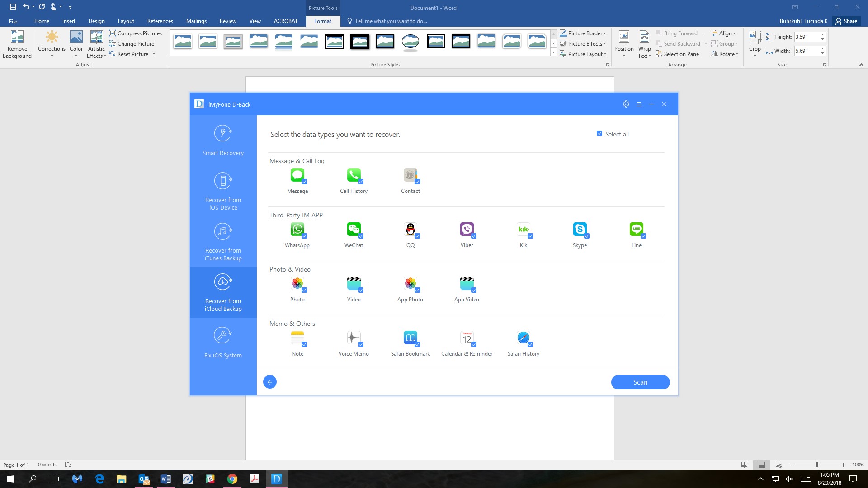
Task: Open D-Back settings gear
Action: coord(626,104)
